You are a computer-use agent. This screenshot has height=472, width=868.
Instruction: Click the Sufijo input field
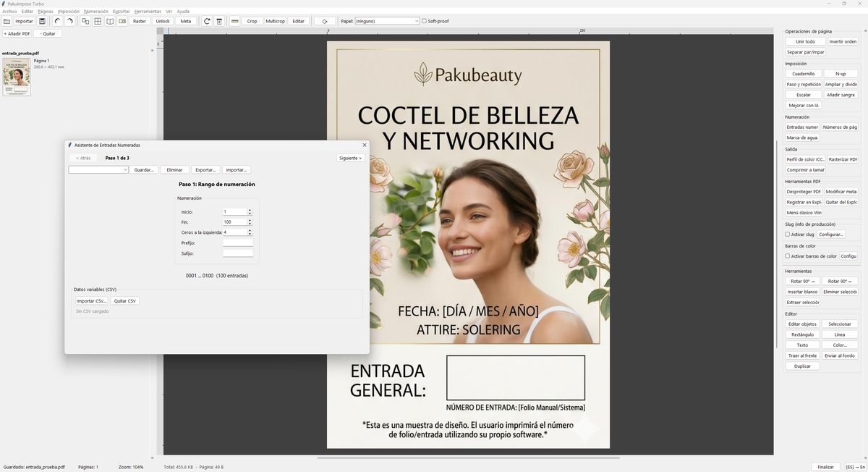238,253
